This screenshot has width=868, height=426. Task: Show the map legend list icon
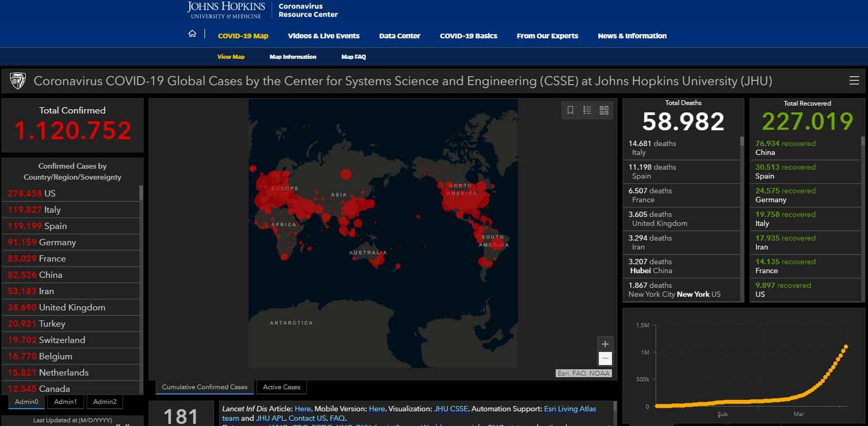pyautogui.click(x=587, y=110)
